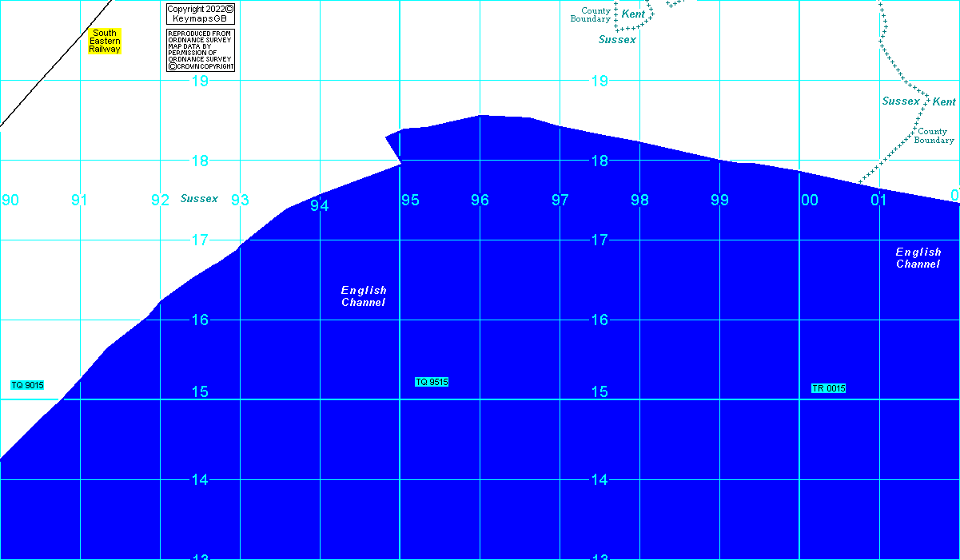Click easting grid number 94
The height and width of the screenshot is (560, 960).
[x=320, y=206]
